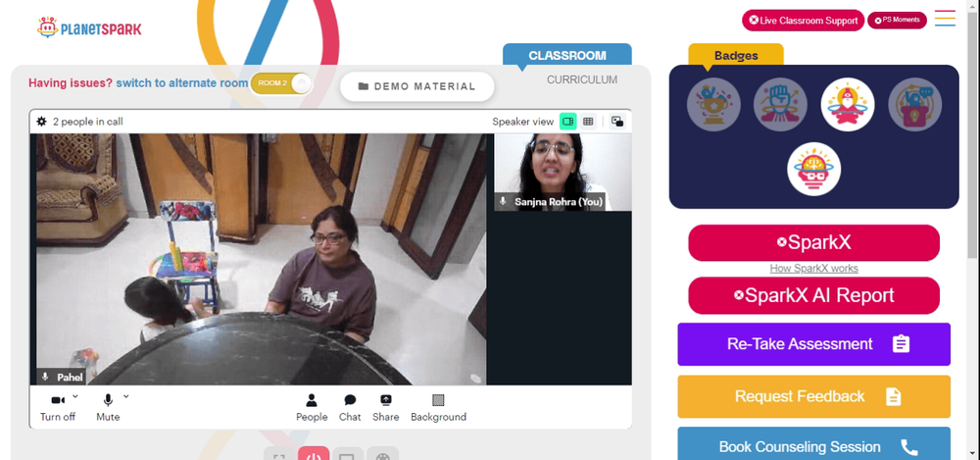Share your screen
The image size is (980, 460).
pos(385,407)
